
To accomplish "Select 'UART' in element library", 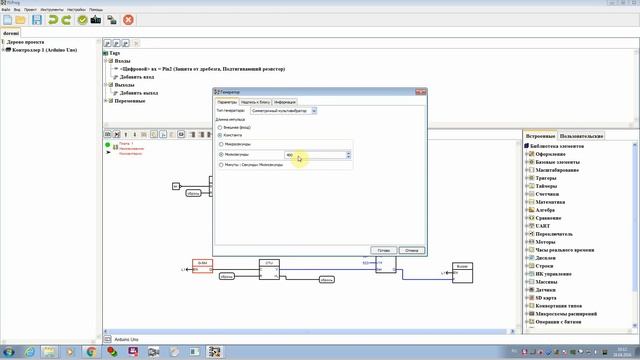I will coord(543,226).
